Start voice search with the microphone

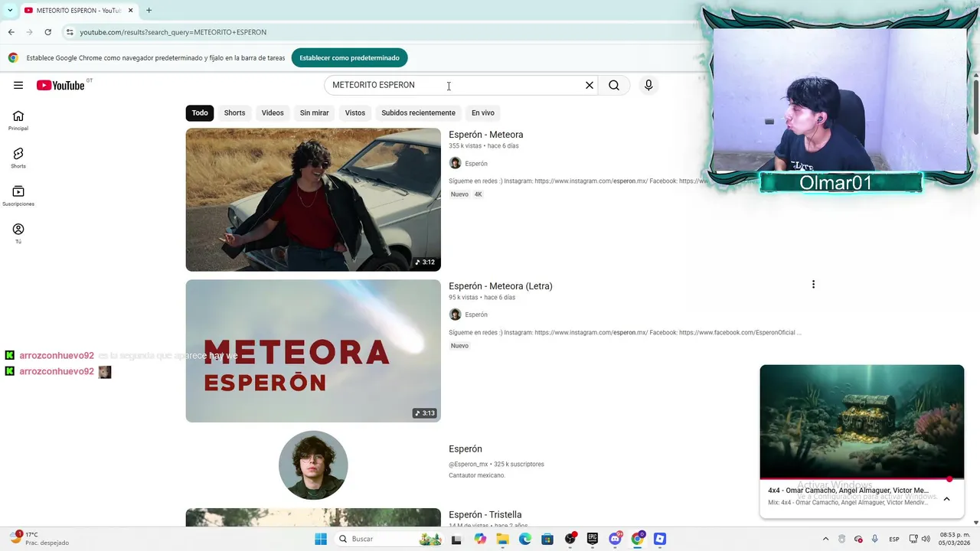pos(648,85)
